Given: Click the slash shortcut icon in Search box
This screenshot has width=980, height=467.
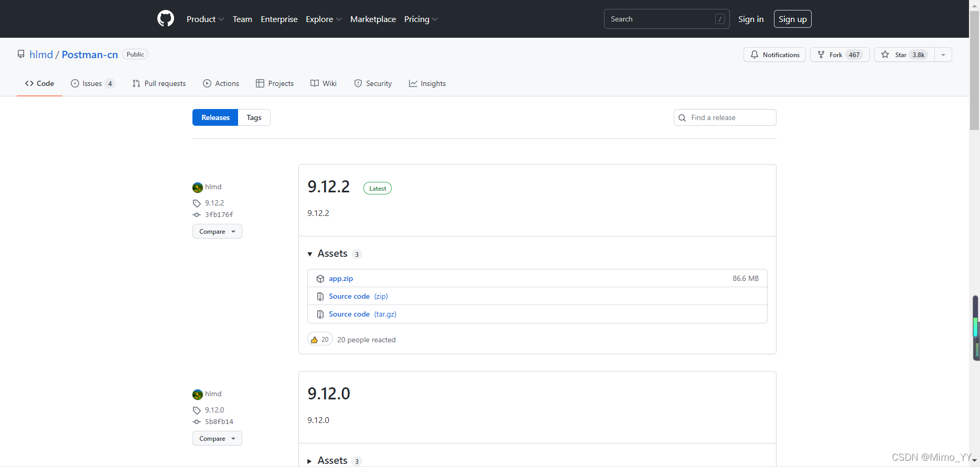Looking at the screenshot, I should [x=720, y=19].
